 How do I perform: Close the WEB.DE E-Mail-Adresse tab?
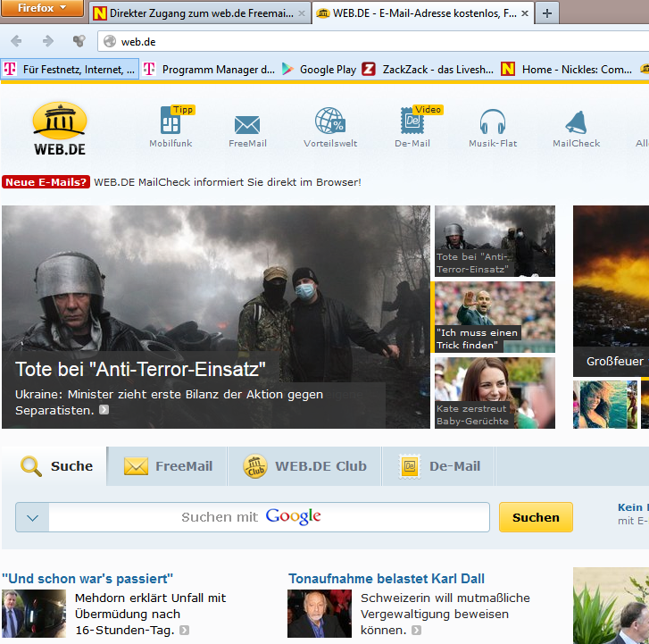pos(525,13)
